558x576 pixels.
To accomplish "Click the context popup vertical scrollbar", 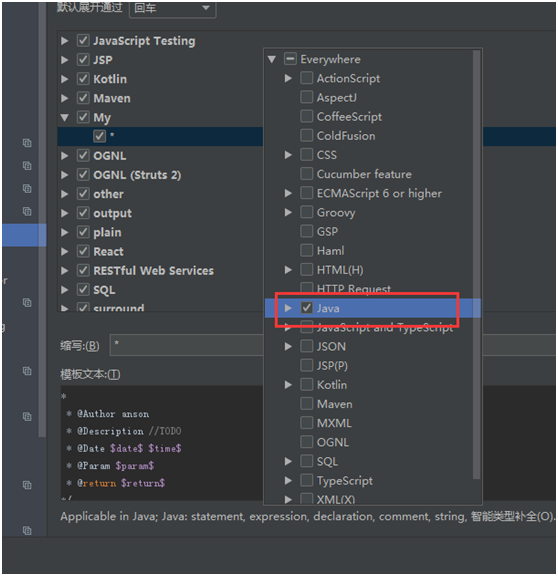I will 476,264.
